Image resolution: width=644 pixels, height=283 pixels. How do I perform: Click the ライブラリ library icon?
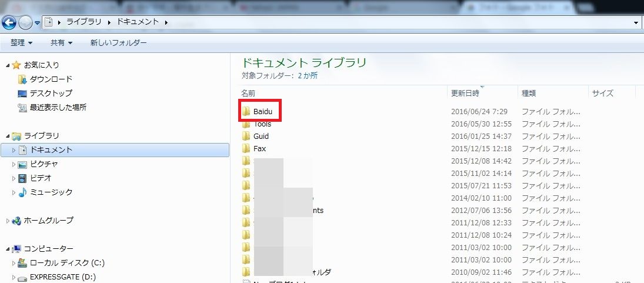[16, 136]
